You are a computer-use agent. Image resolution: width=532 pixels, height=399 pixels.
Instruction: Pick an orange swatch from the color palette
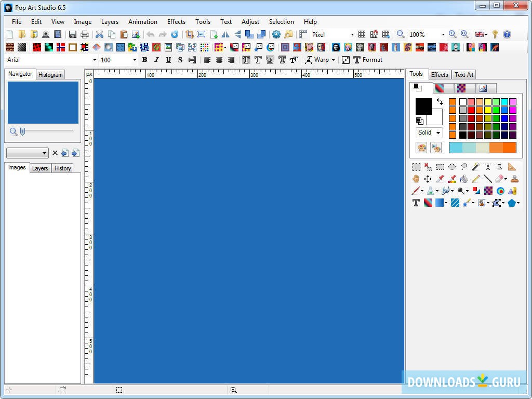[453, 102]
